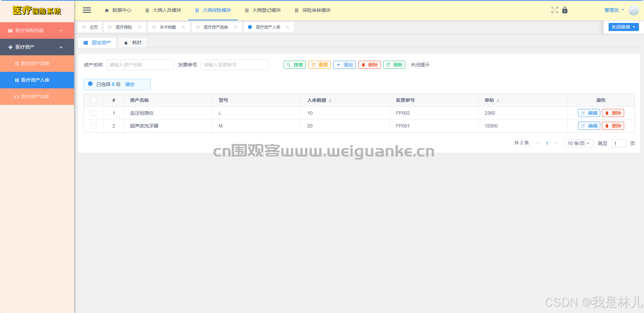Edit the 血压检测仪 row

click(x=589, y=113)
